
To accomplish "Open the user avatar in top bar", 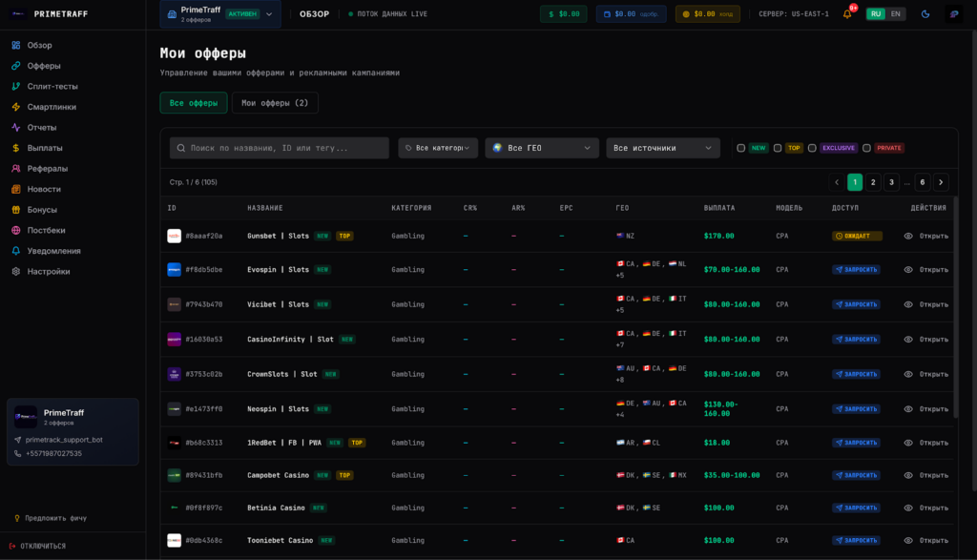I will click(954, 13).
